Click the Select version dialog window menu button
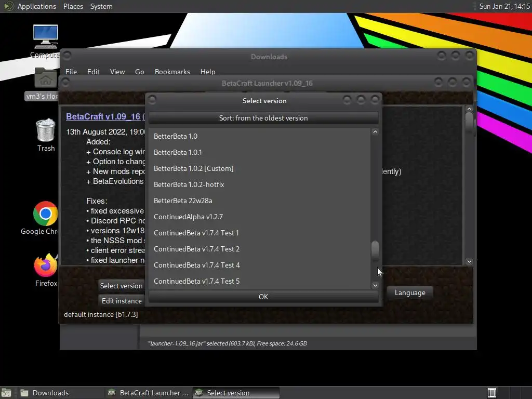The height and width of the screenshot is (399, 532). tap(152, 100)
